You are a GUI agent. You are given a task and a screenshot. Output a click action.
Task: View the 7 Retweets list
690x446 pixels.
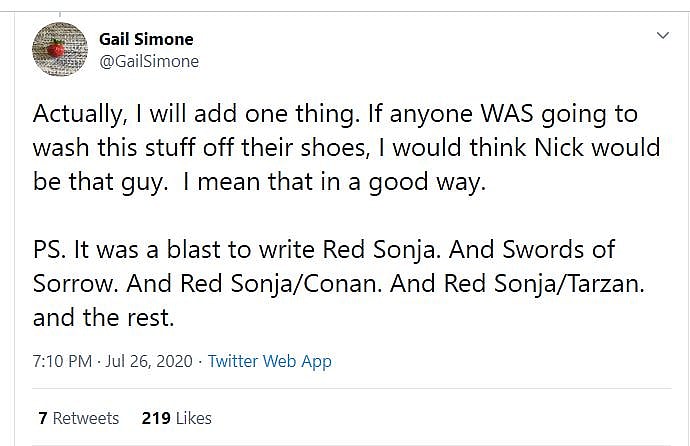tap(78, 418)
